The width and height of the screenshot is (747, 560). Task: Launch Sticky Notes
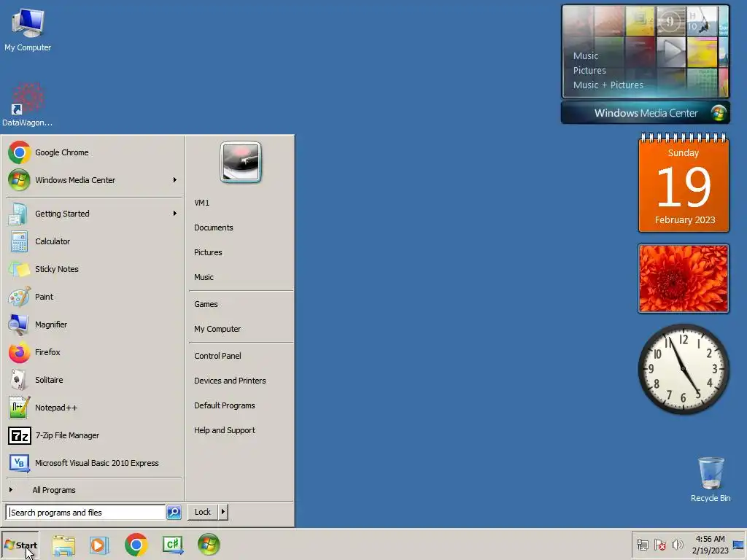94,269
